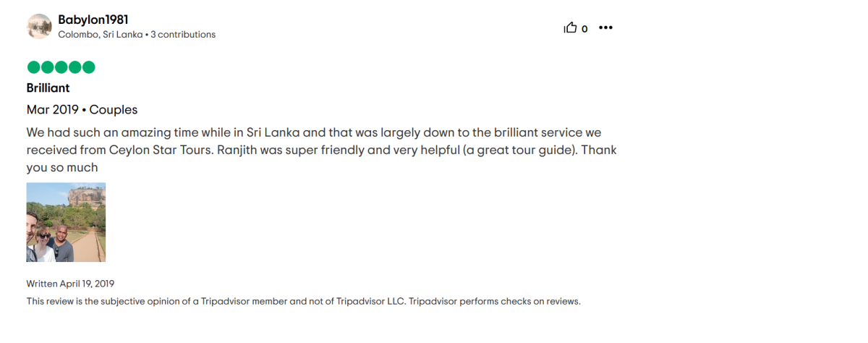Click the helpful vote count "0"

584,29
